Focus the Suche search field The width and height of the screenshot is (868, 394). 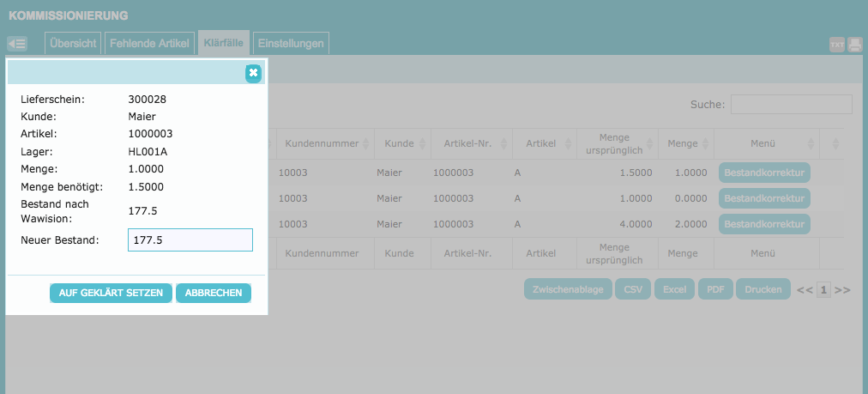coord(791,105)
